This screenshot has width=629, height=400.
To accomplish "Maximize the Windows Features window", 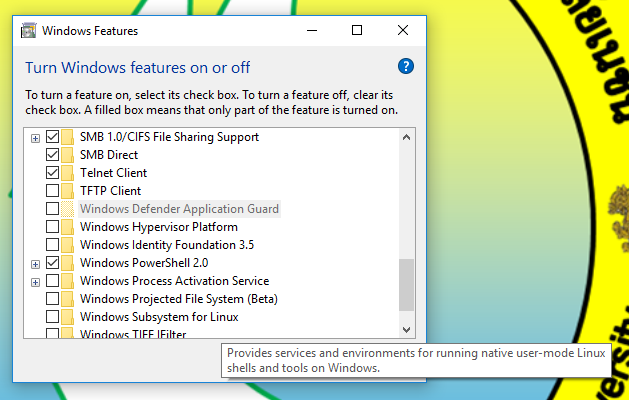I will (x=357, y=30).
